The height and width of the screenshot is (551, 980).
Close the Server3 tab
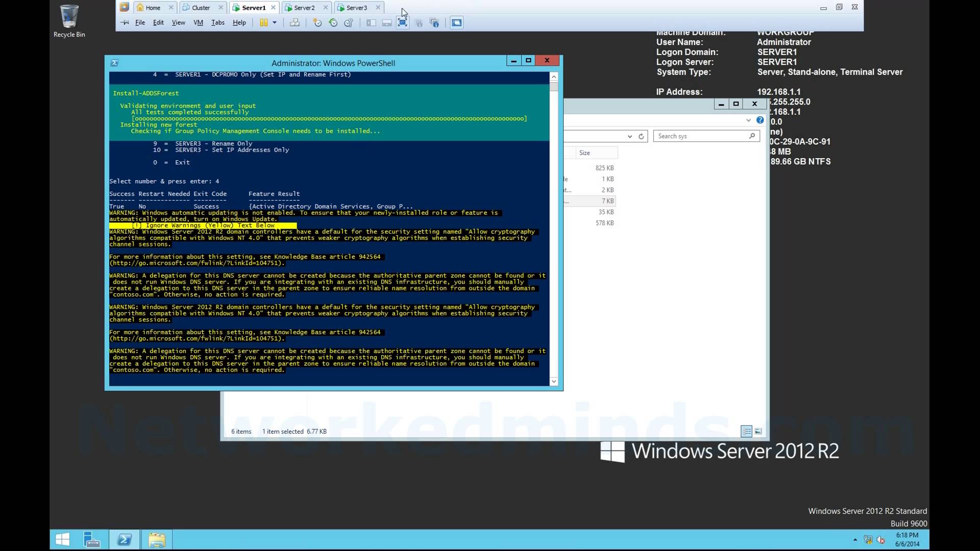(x=378, y=8)
